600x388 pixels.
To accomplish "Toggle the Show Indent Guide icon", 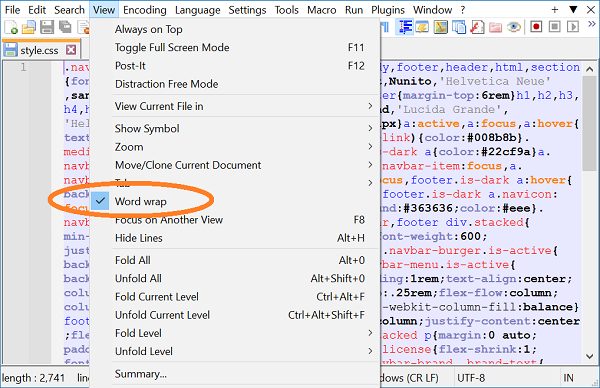I will (405, 27).
